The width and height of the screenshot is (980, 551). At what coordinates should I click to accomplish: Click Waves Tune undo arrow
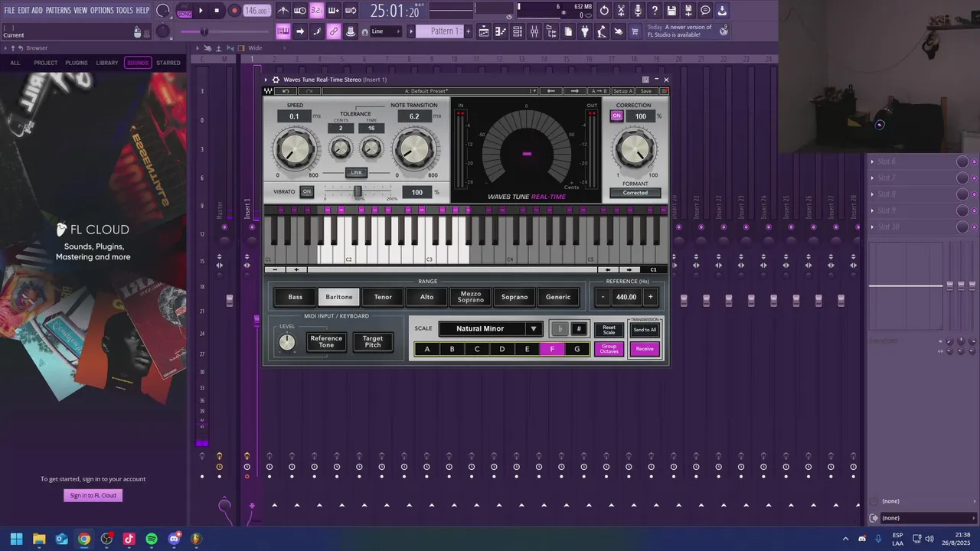coord(286,91)
